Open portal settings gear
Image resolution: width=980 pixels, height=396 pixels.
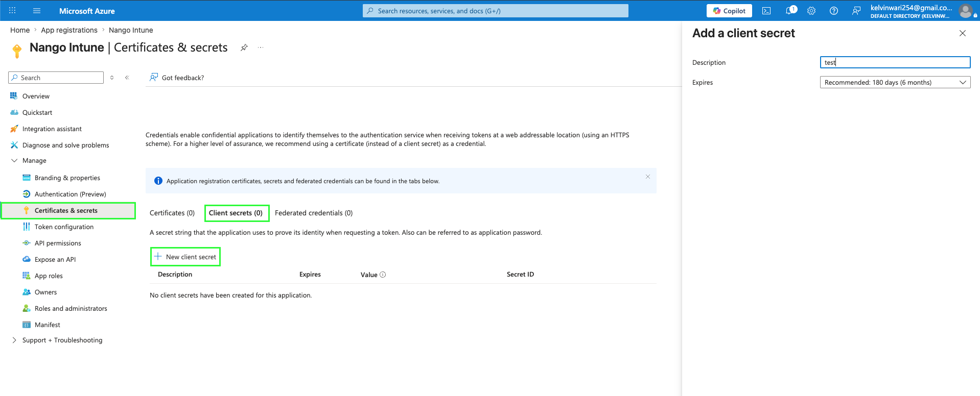[x=811, y=11]
